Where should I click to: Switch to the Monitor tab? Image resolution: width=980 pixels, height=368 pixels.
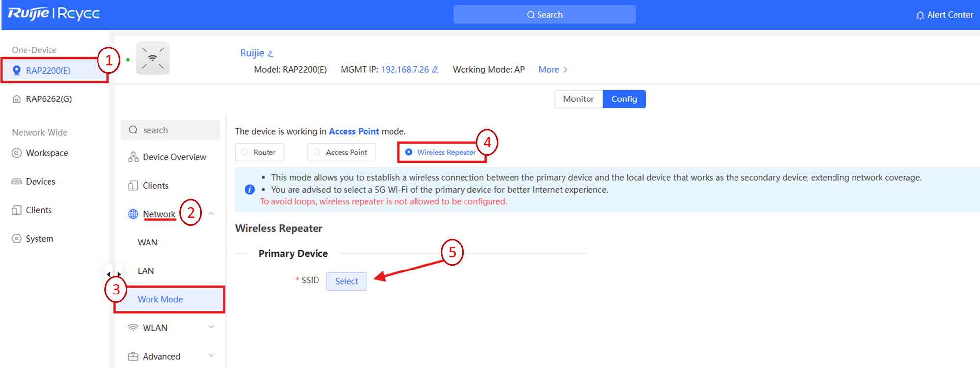(x=578, y=99)
